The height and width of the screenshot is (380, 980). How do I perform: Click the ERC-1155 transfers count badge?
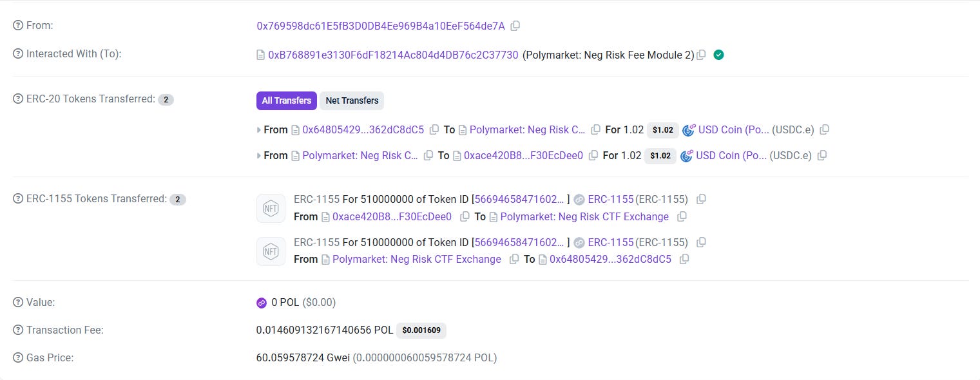point(178,200)
